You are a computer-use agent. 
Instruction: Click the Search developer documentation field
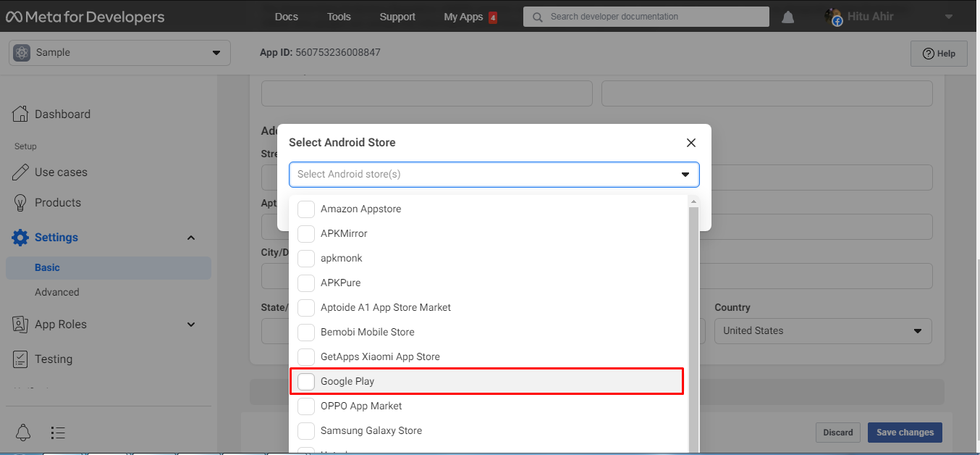click(x=646, y=17)
